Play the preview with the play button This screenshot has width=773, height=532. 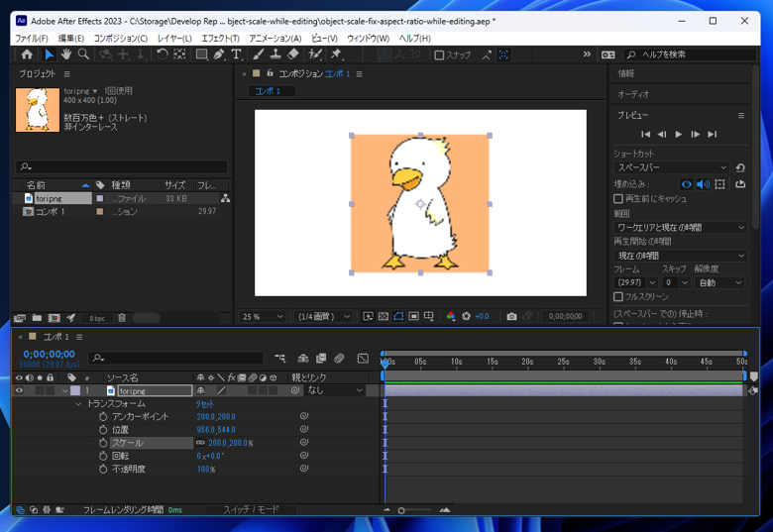point(678,134)
